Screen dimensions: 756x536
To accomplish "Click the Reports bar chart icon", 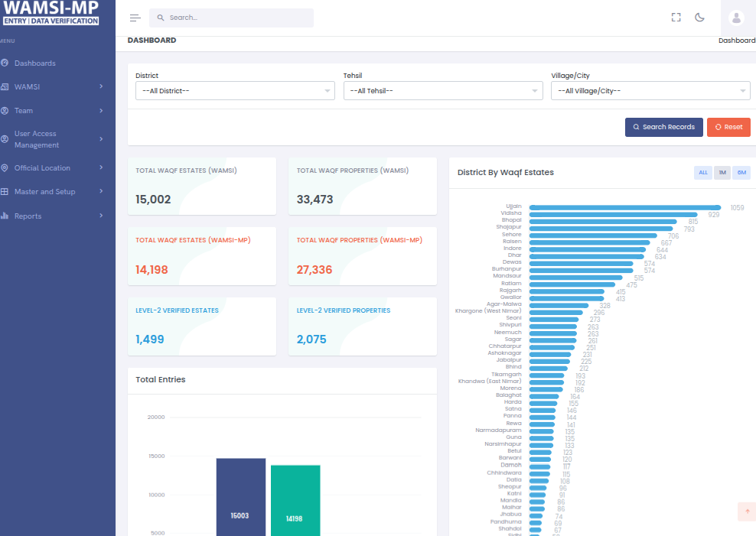I will [5, 216].
